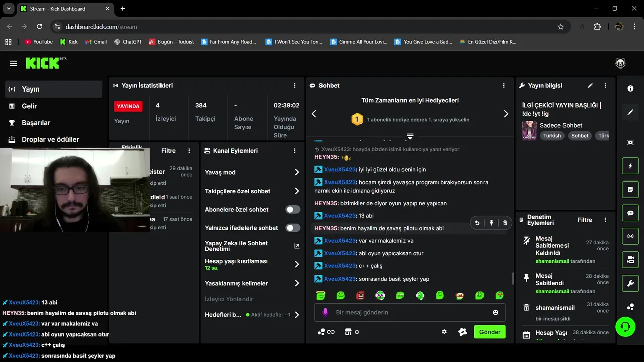
Task: Open a new Chrome tab
Action: (123, 9)
